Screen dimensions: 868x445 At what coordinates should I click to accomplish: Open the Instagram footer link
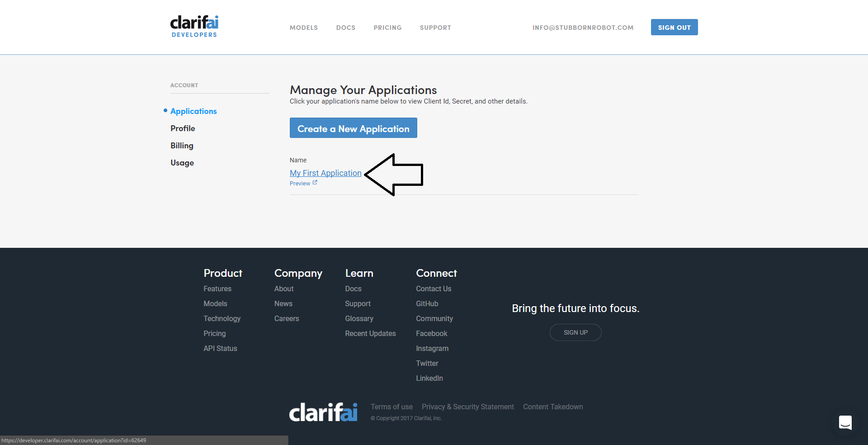(432, 348)
